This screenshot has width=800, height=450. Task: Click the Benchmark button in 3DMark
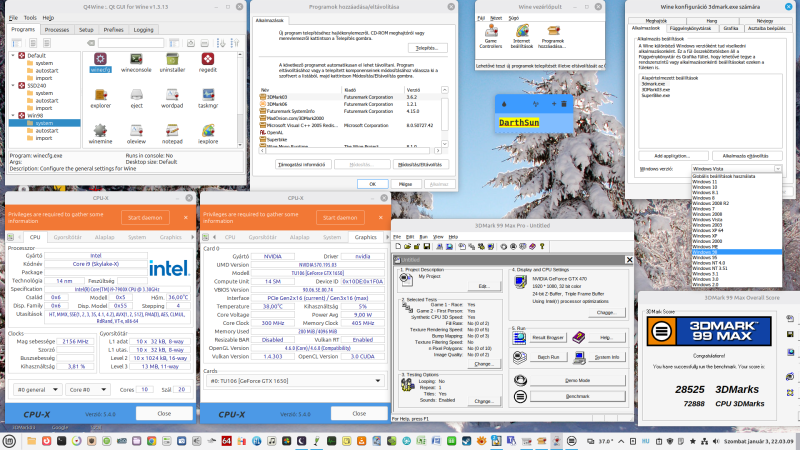click(577, 396)
